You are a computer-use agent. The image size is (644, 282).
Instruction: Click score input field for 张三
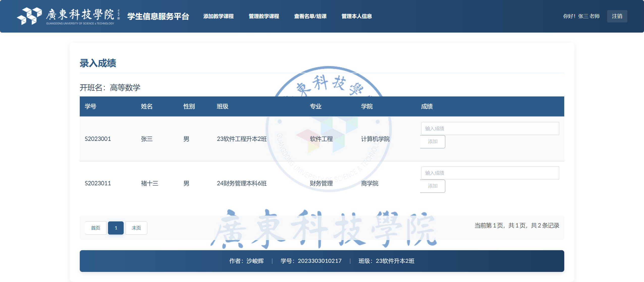(490, 128)
